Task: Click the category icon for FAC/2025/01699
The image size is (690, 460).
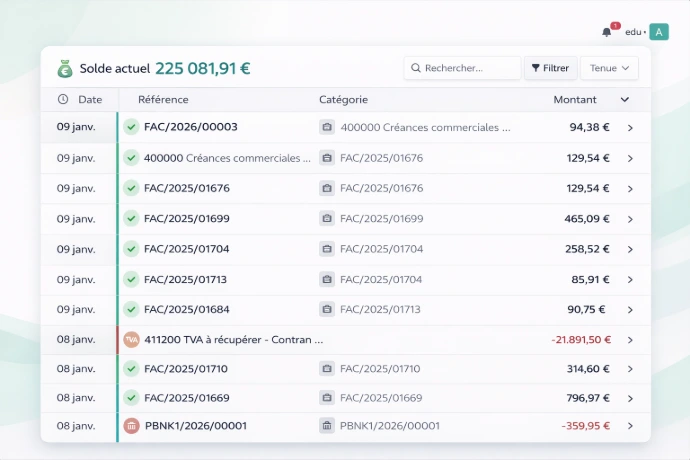Action: (327, 219)
